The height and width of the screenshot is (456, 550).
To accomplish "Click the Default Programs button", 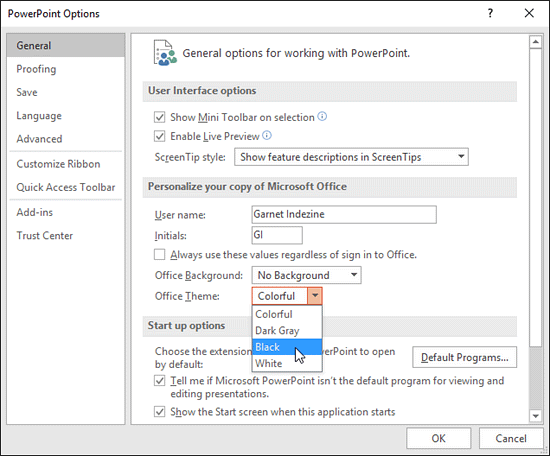I will (464, 357).
